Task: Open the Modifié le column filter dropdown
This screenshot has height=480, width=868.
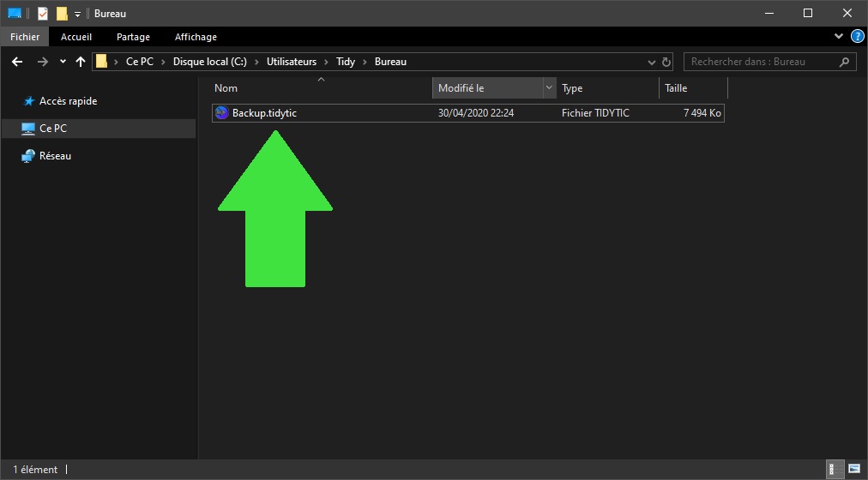Action: click(549, 88)
